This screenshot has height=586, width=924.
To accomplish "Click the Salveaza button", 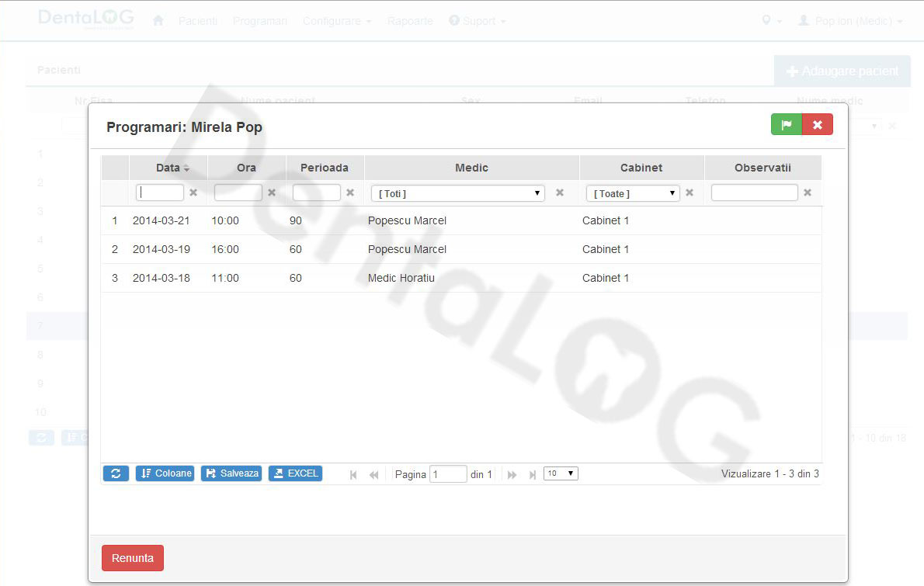I will (x=231, y=473).
